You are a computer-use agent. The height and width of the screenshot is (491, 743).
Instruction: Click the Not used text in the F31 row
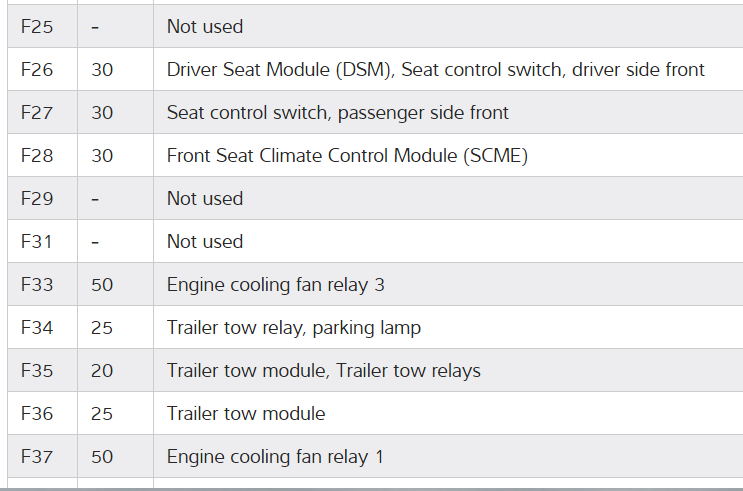click(x=205, y=242)
